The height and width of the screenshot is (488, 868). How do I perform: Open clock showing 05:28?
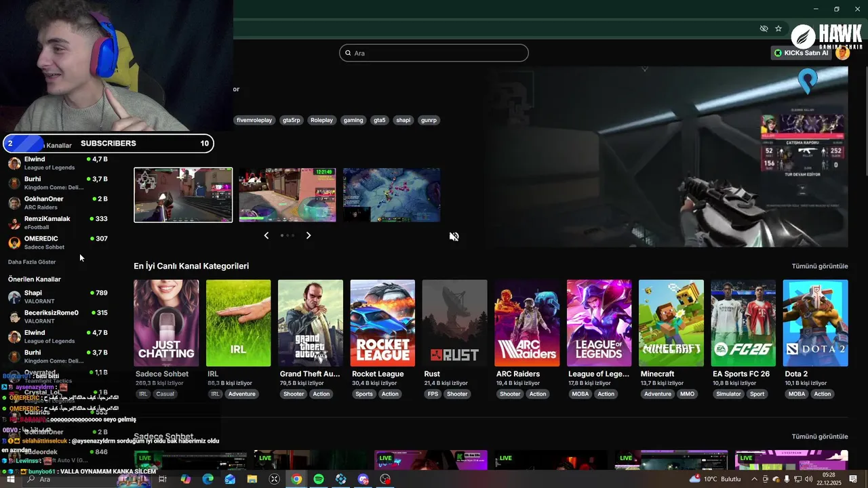click(829, 479)
